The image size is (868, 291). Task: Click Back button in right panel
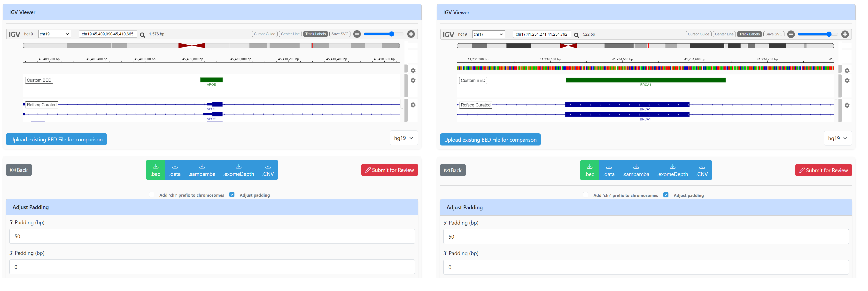pyautogui.click(x=453, y=170)
